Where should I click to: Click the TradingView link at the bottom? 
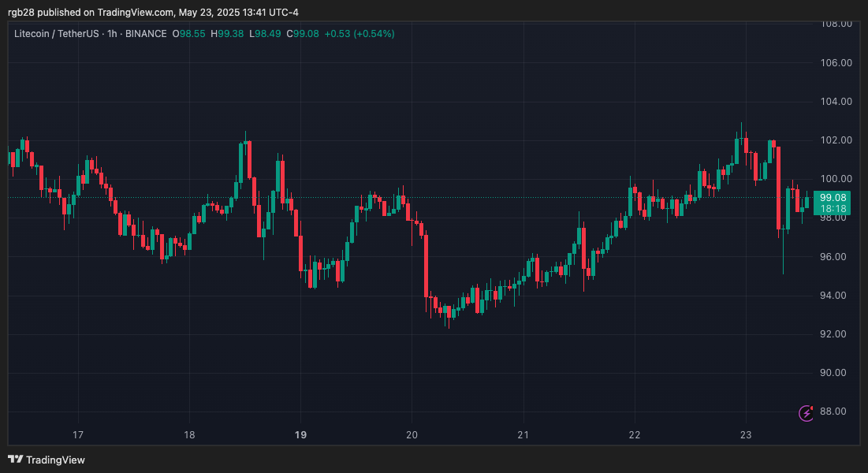click(54, 460)
